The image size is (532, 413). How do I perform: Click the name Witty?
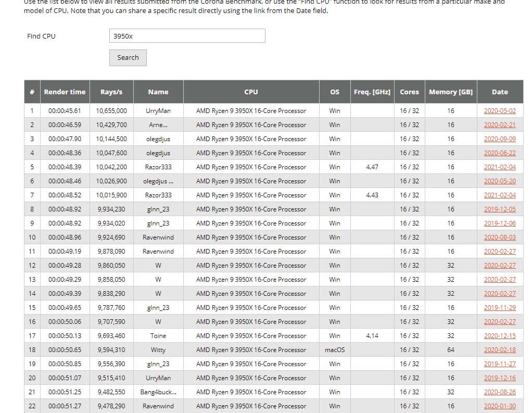[158, 350]
